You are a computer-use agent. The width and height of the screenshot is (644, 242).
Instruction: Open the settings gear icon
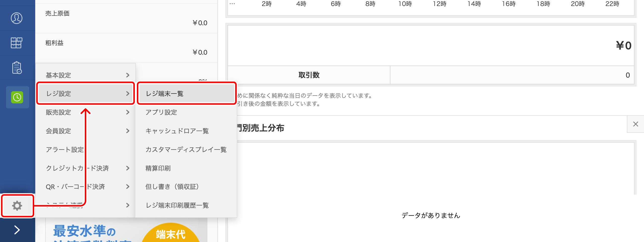click(x=17, y=206)
